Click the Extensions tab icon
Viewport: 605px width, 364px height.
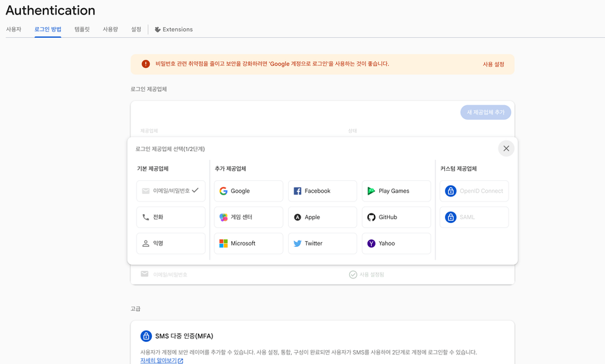[x=158, y=30]
